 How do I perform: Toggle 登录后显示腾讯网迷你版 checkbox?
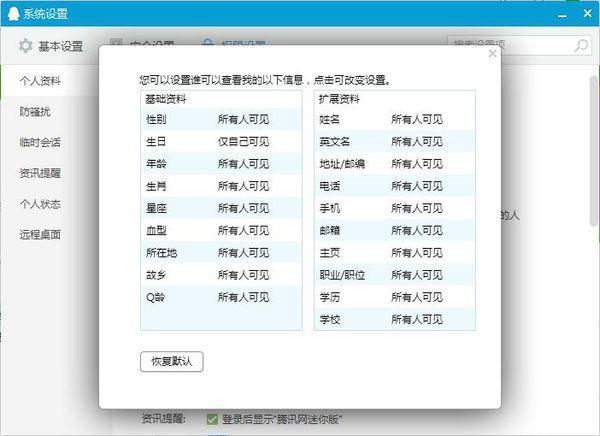212,419
